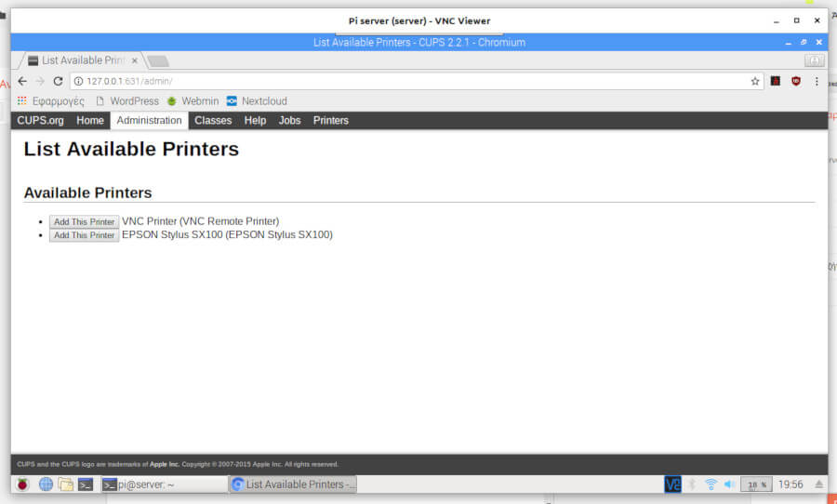
Task: Add the EPSON Stylus SX100 printer
Action: [x=85, y=235]
